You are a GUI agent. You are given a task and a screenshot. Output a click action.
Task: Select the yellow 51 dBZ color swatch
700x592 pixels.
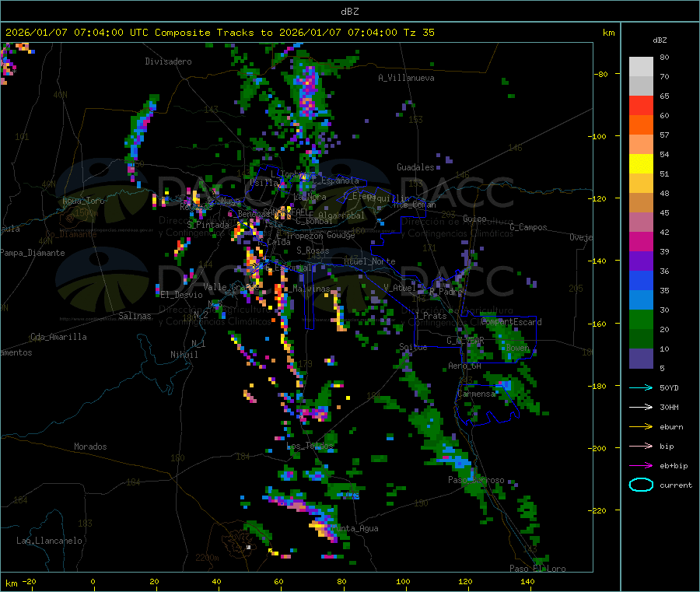[641, 164]
